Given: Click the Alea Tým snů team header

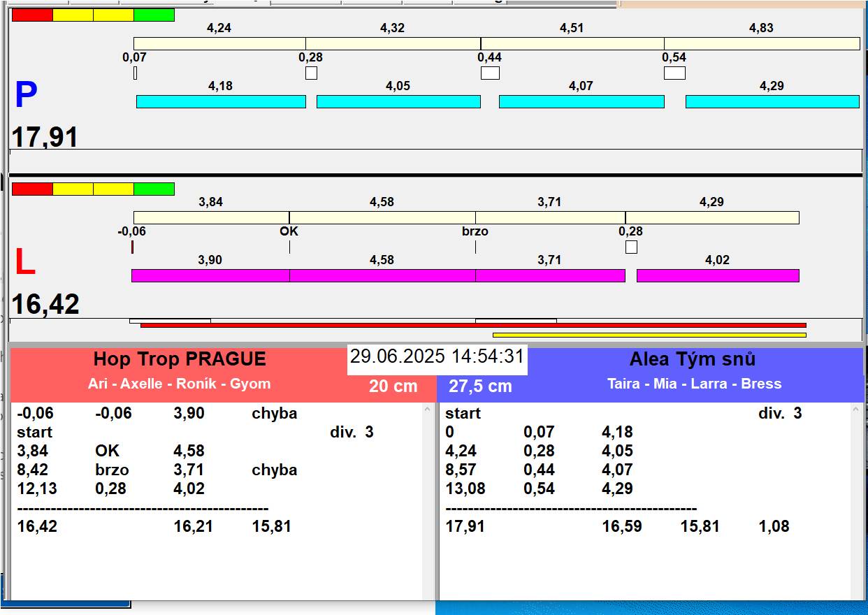Looking at the screenshot, I should point(692,360).
